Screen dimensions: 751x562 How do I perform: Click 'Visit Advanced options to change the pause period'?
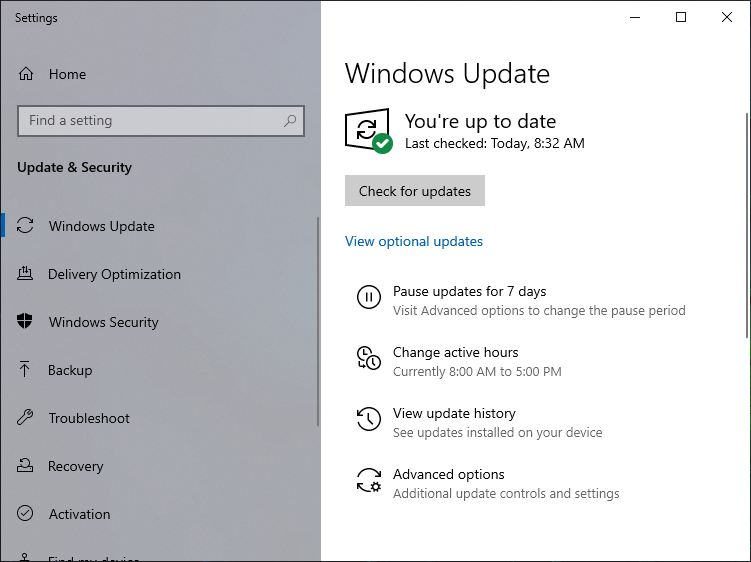point(539,310)
